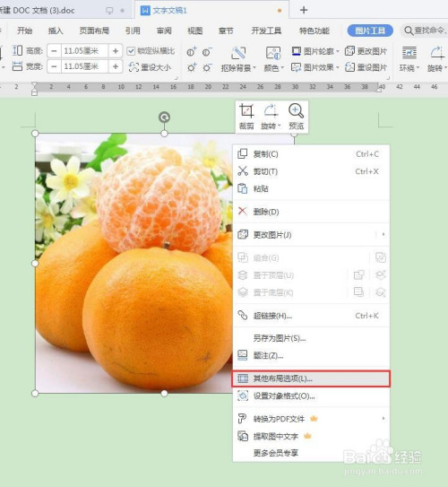
Task: Choose 题注(Z) from the context menu
Action: [x=311, y=355]
